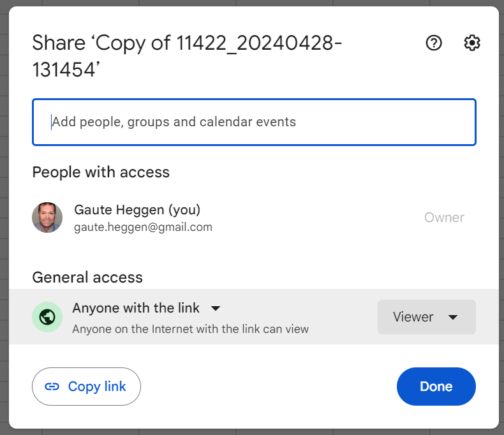Click the chain link icon in Copy link
504x435 pixels.
pyautogui.click(x=52, y=387)
